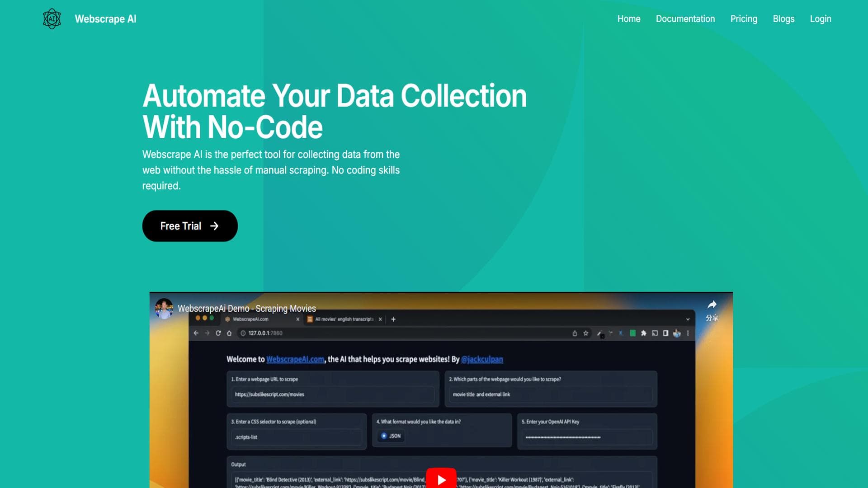Expand the tab list chevron in the demo browser
Image resolution: width=868 pixels, height=488 pixels.
point(688,319)
